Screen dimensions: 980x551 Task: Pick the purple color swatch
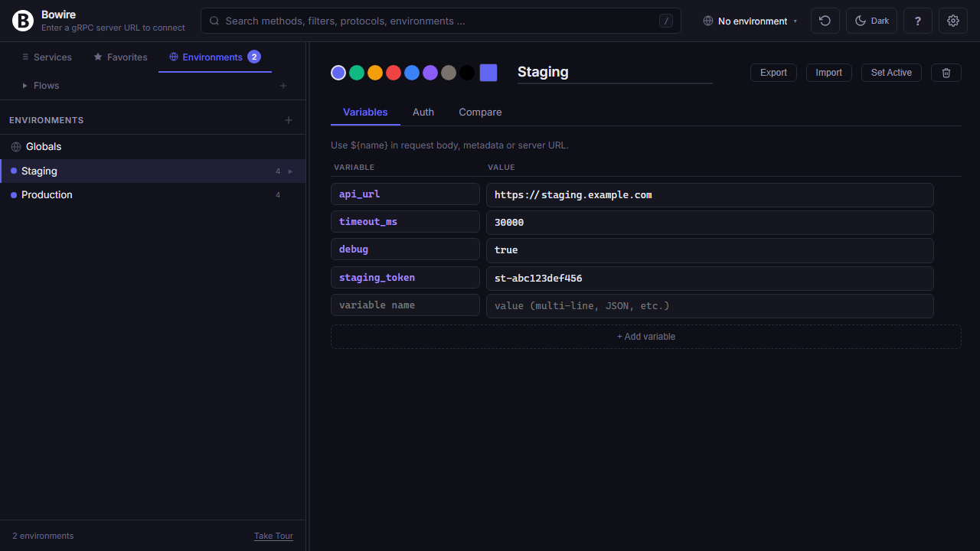pos(430,73)
